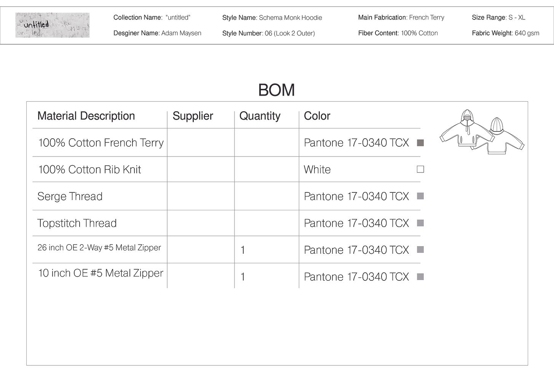Click the empty Supplier cell for Serge Thread
This screenshot has height=392, width=554.
201,196
